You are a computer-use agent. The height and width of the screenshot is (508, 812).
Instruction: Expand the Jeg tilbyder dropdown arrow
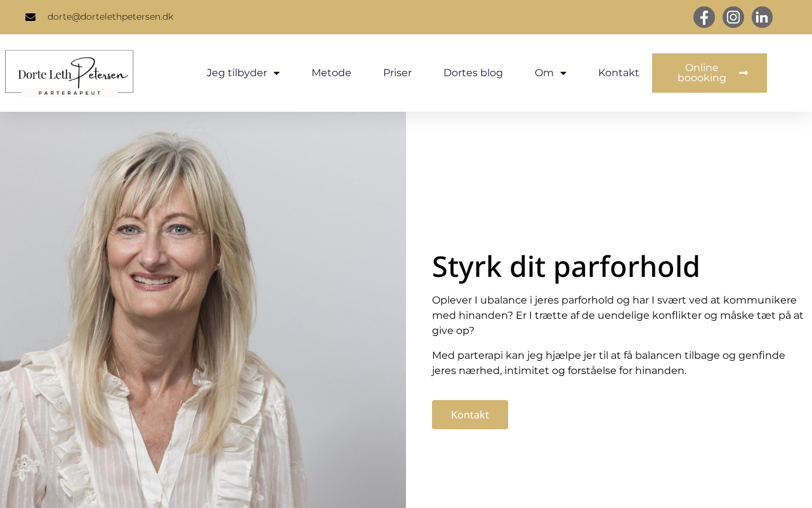[277, 73]
